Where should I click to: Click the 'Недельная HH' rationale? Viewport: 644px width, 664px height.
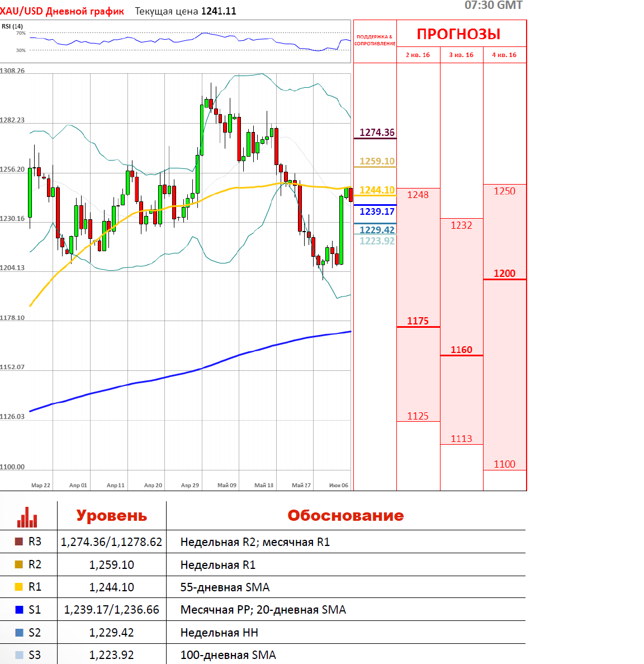219,633
